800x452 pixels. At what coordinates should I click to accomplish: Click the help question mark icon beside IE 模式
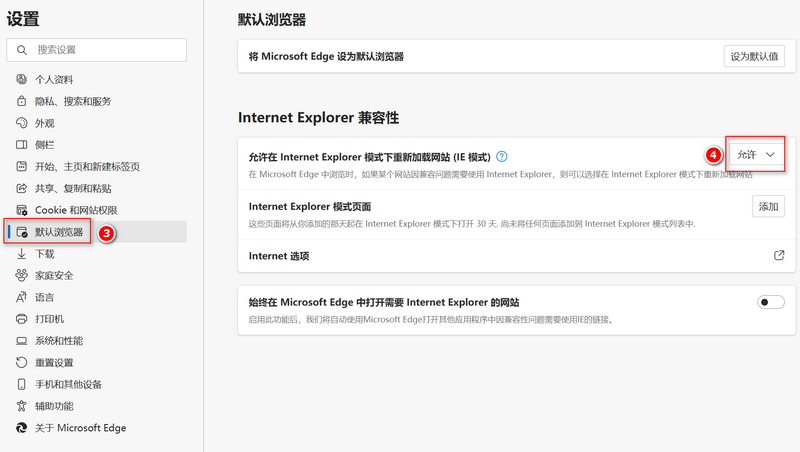[502, 156]
